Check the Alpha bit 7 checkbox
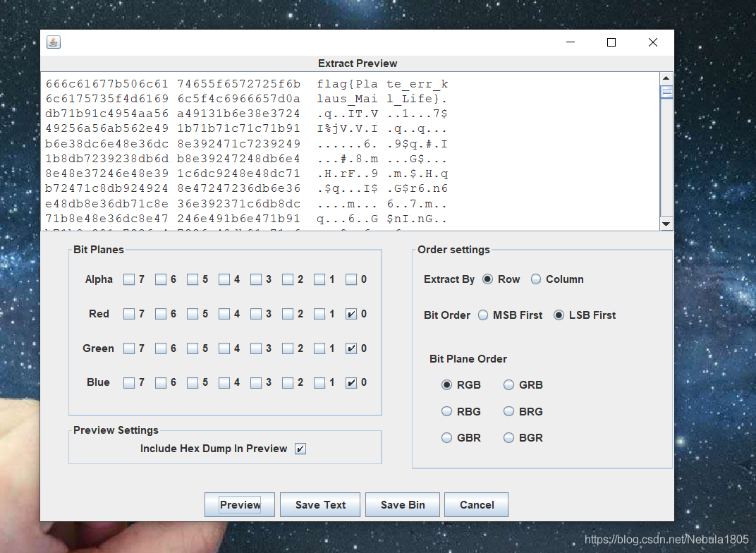The height and width of the screenshot is (553, 756). click(x=129, y=279)
